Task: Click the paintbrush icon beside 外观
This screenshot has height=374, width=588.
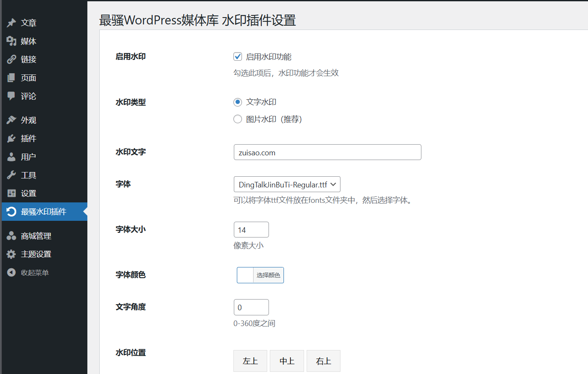Action: coord(11,120)
